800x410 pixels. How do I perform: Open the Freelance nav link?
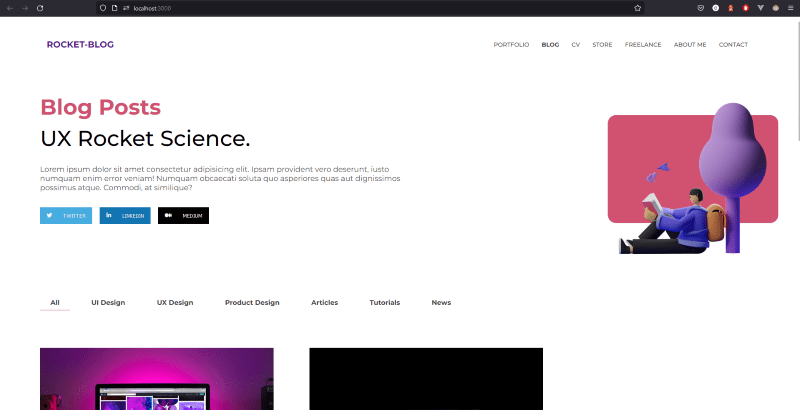coord(643,45)
